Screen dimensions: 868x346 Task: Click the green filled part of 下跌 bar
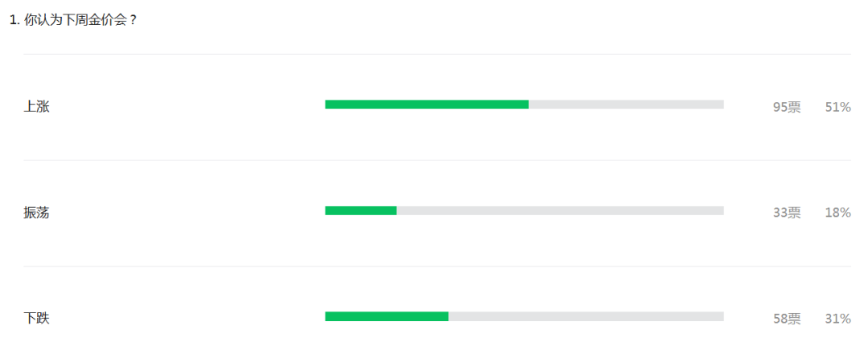(x=387, y=316)
